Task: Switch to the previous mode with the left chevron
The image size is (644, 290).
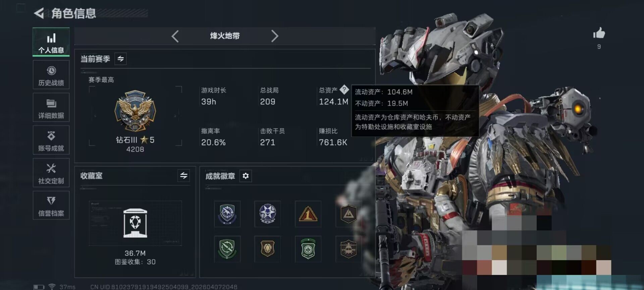Action: tap(175, 36)
